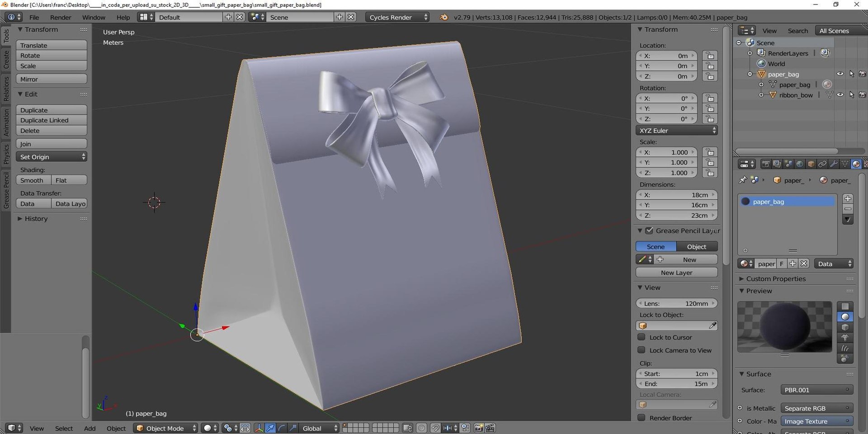Pin the properties context with pushpin icon
This screenshot has width=868, height=434.
pyautogui.click(x=742, y=180)
